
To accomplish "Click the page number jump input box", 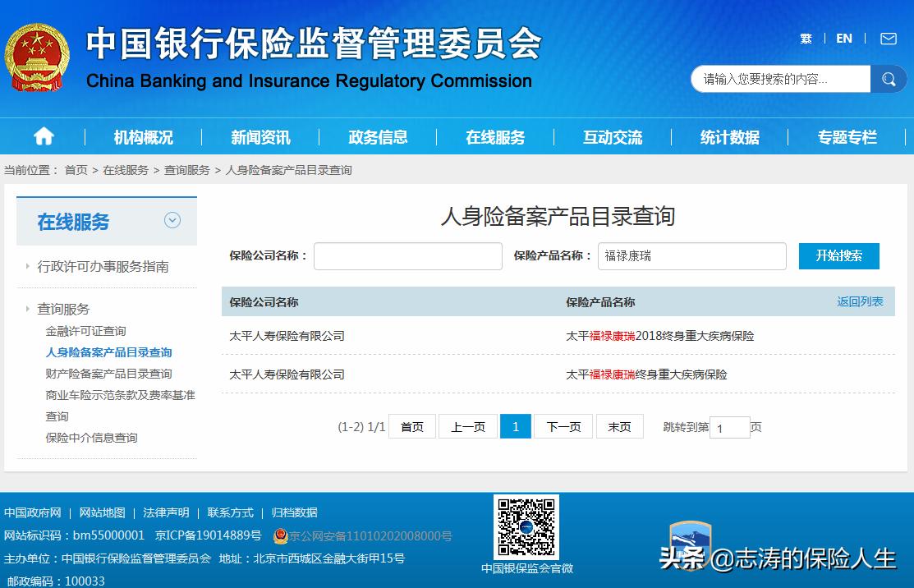I will click(729, 428).
